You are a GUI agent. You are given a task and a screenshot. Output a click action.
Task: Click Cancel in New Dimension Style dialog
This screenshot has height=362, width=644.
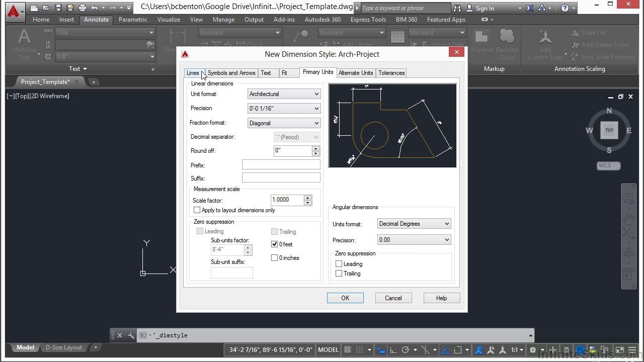(393, 298)
